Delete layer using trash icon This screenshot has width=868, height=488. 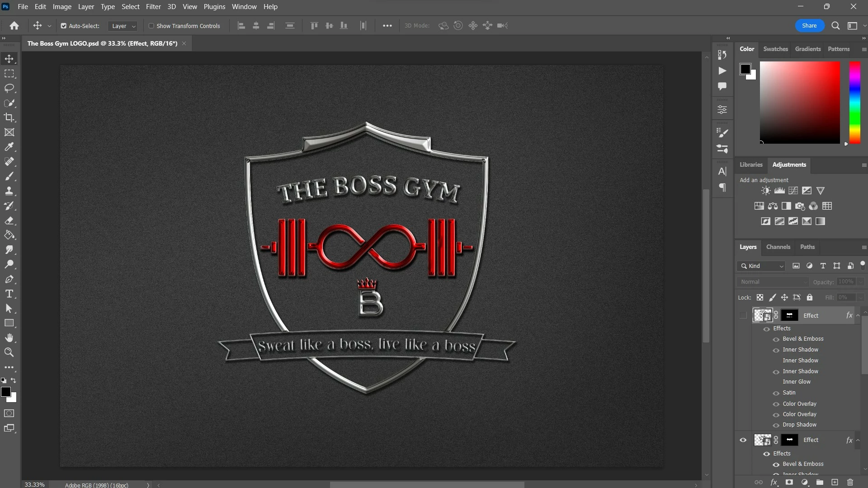tap(850, 482)
